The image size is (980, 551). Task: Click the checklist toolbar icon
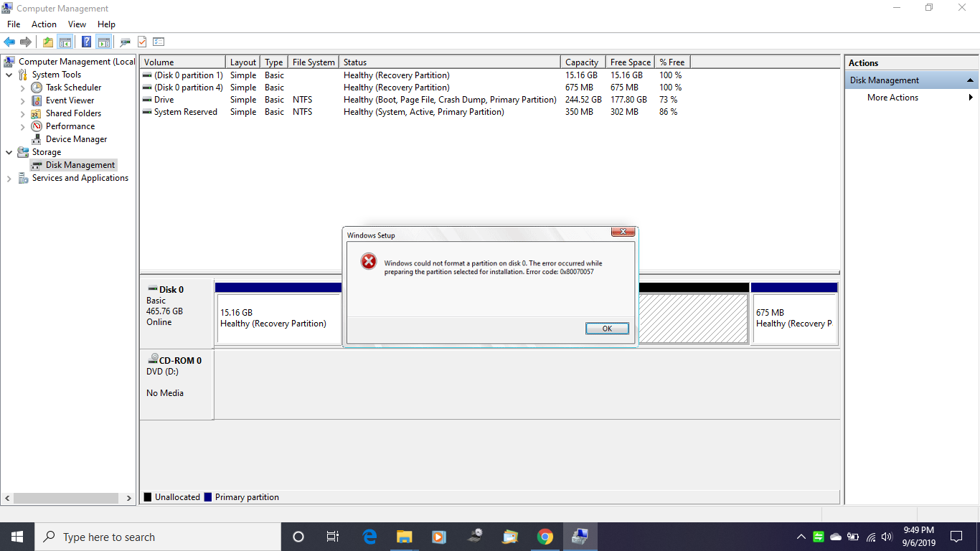[x=159, y=41]
